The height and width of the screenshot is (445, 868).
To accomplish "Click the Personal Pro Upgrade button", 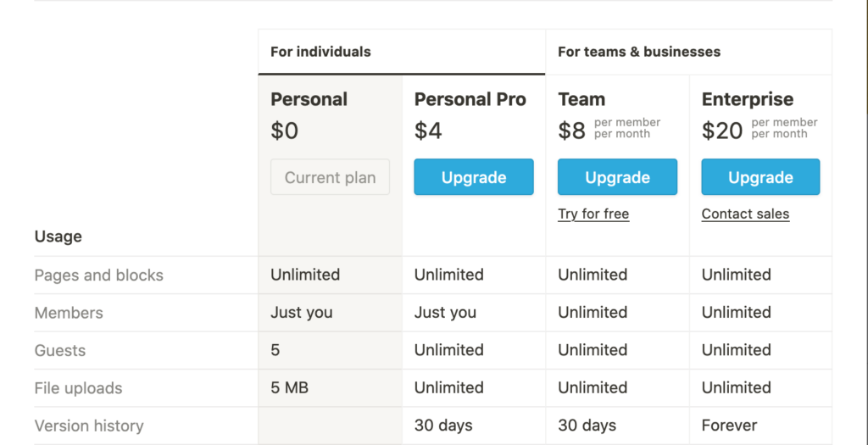I will 473,177.
